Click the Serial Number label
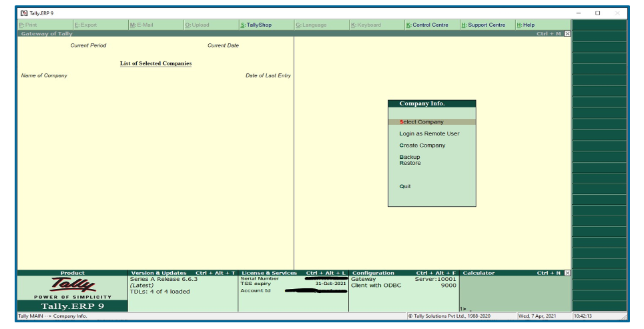 pyautogui.click(x=260, y=278)
